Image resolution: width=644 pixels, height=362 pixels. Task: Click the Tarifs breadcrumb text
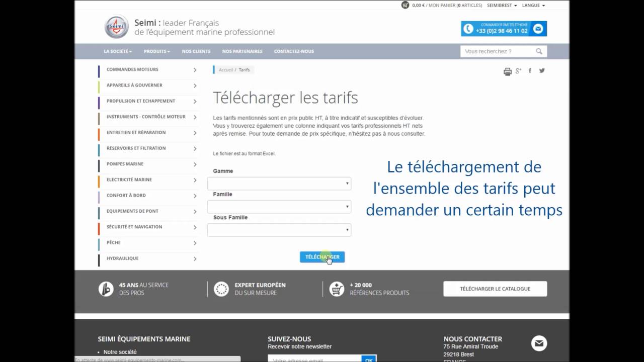[244, 70]
